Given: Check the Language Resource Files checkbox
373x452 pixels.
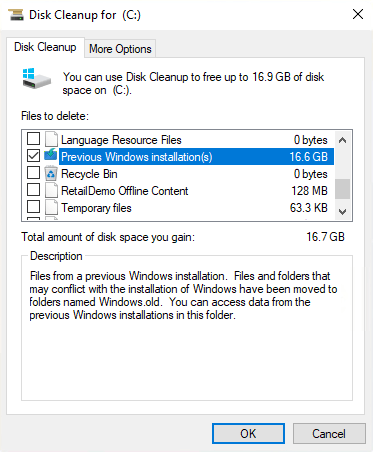Looking at the screenshot, I should 33,138.
